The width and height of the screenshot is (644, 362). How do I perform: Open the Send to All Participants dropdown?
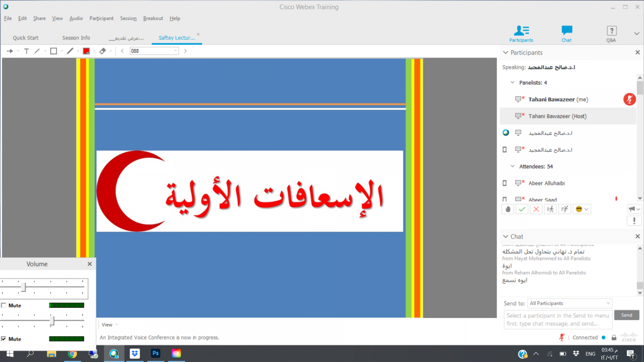point(570,303)
